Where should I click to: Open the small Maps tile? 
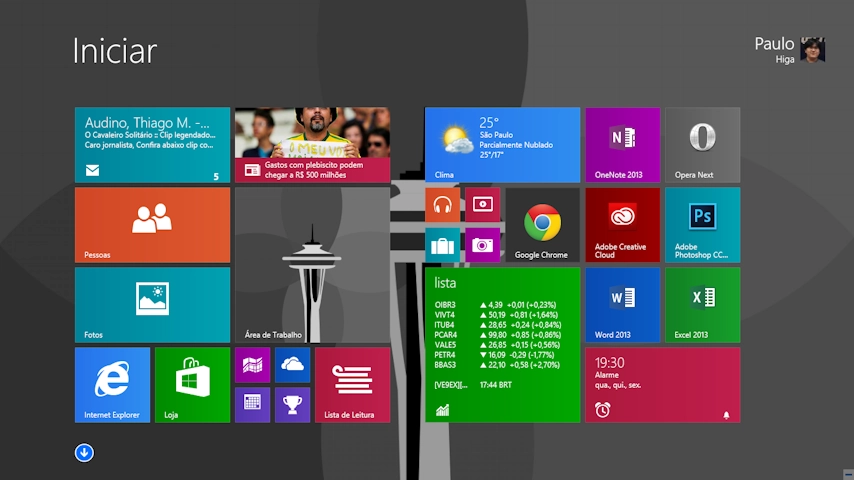tap(252, 365)
